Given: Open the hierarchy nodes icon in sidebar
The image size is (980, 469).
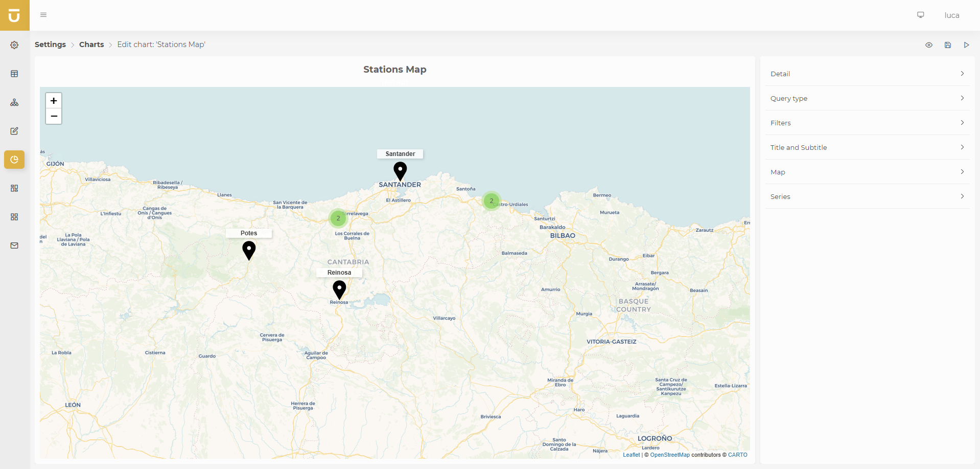Looking at the screenshot, I should point(14,102).
